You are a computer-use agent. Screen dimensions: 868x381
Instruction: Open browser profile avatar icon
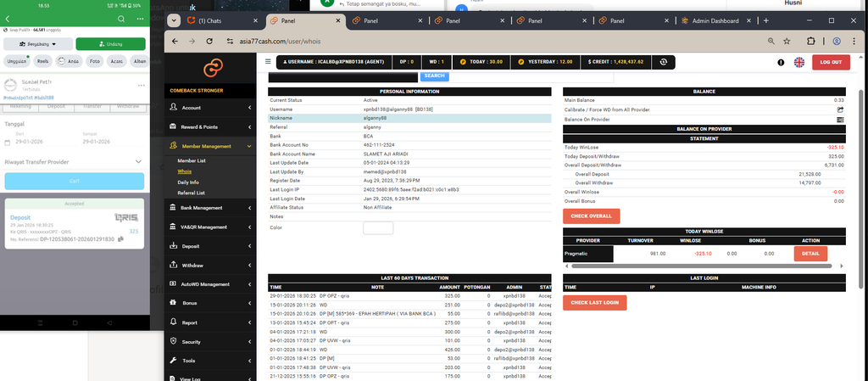coord(837,41)
